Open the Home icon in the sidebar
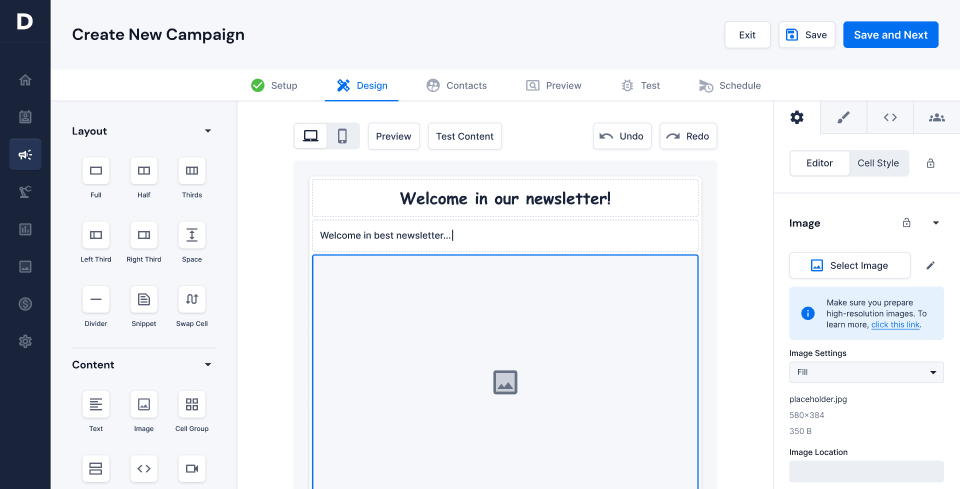 click(25, 80)
